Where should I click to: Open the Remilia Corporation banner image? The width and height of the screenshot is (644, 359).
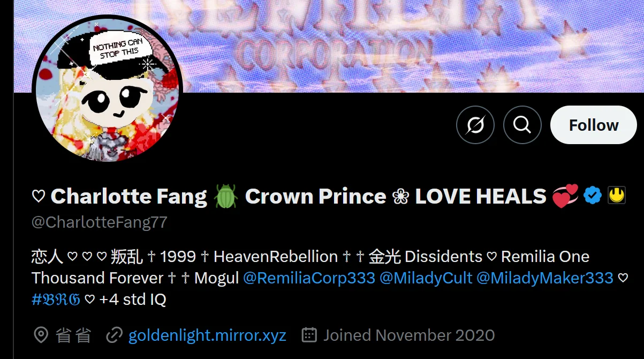(x=329, y=46)
